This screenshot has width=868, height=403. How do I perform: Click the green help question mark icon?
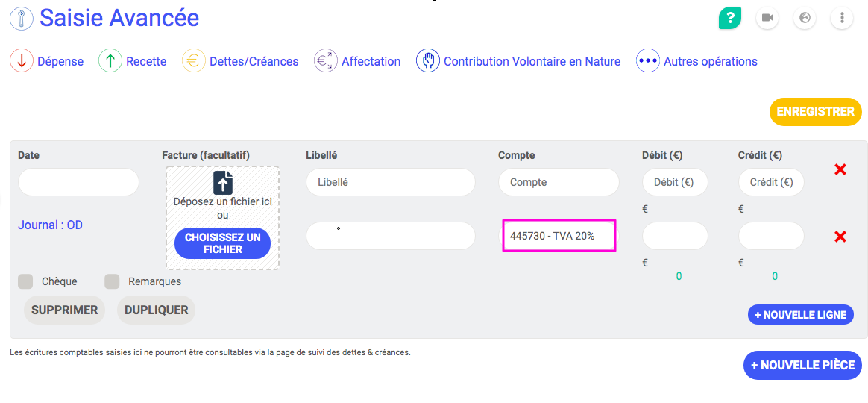[729, 18]
